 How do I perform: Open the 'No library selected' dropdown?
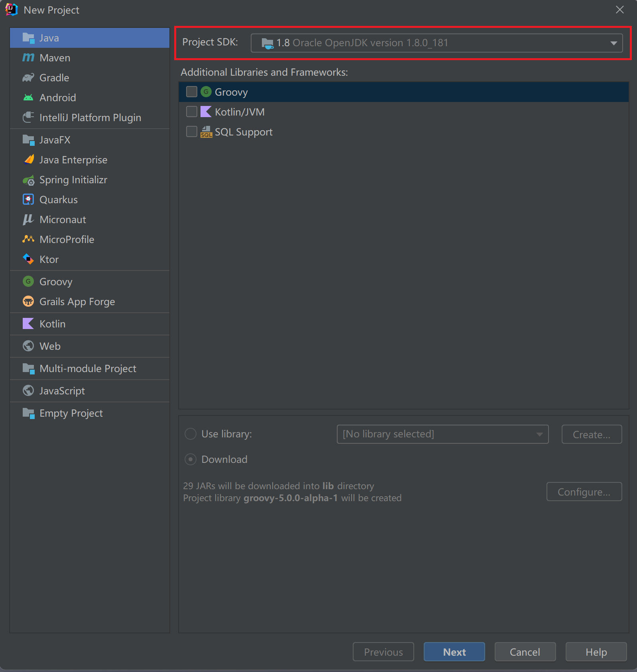[x=442, y=434]
